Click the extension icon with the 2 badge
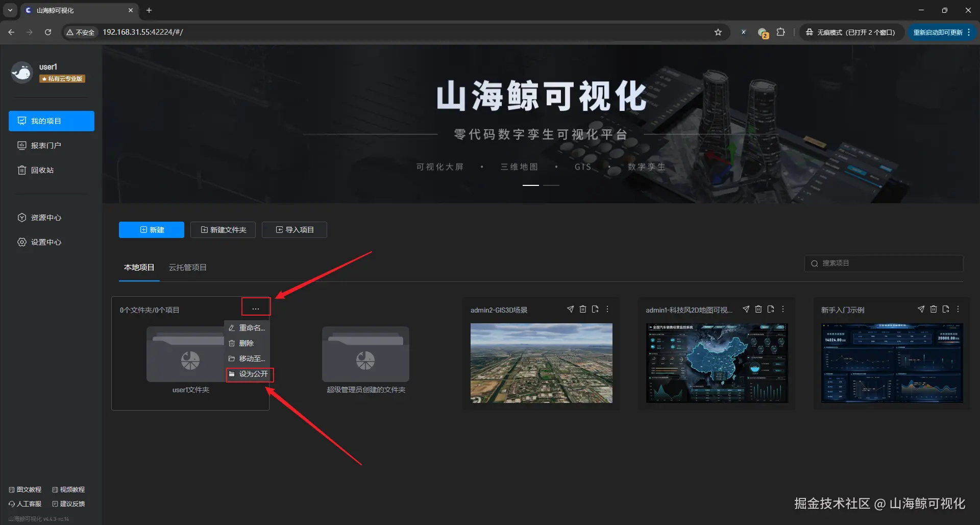 point(763,33)
